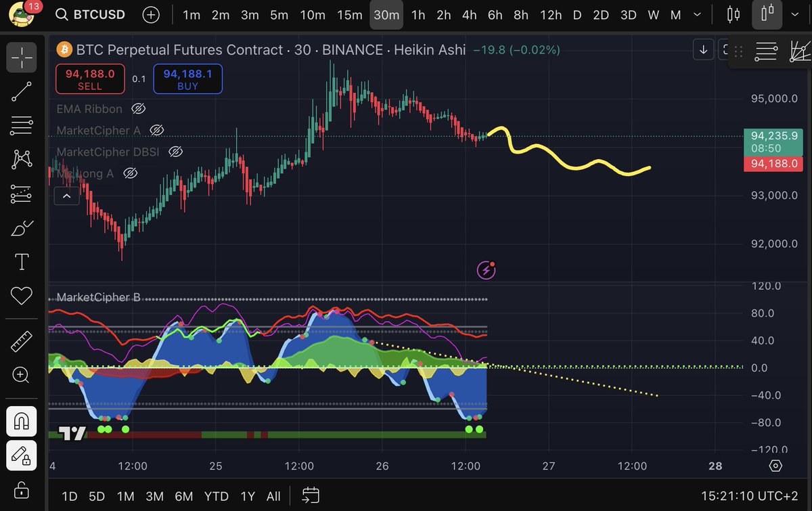Show the EMA Ribbon indicator
This screenshot has height=511, width=812.
coord(139,109)
